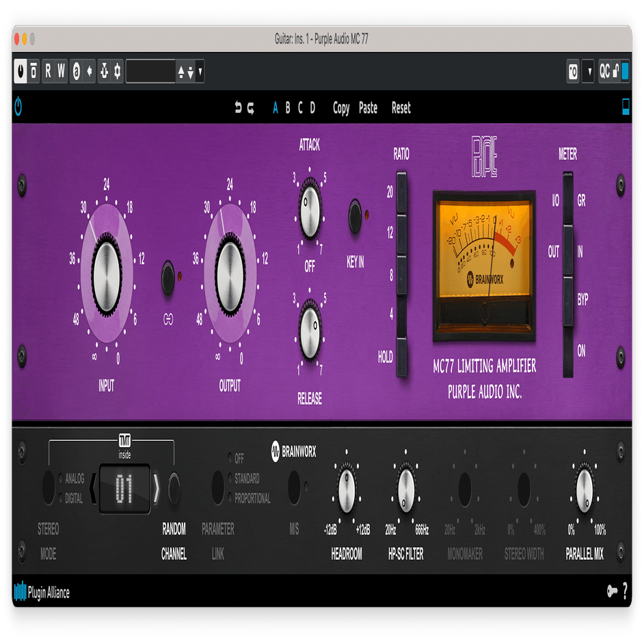Toggle the STEREO MODE analog/digital switch
This screenshot has height=644, width=644.
click(49, 487)
